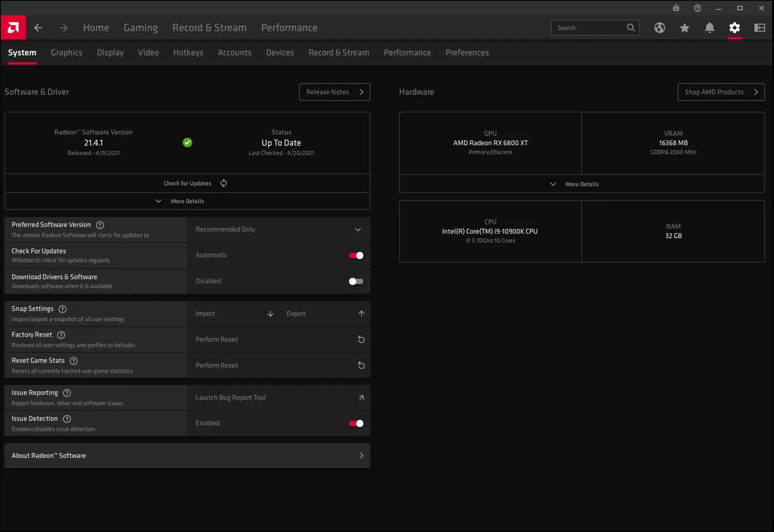Image resolution: width=774 pixels, height=532 pixels.
Task: Click the VRAM 16368 MB tile
Action: pos(673,143)
